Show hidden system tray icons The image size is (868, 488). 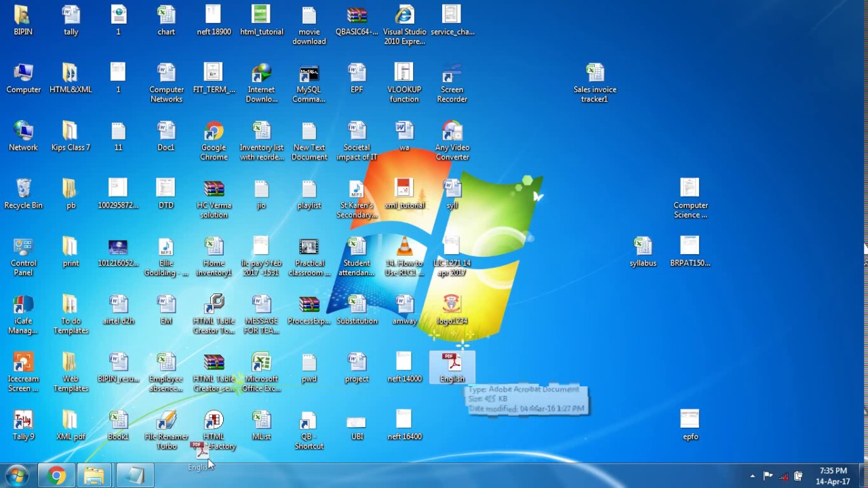752,476
